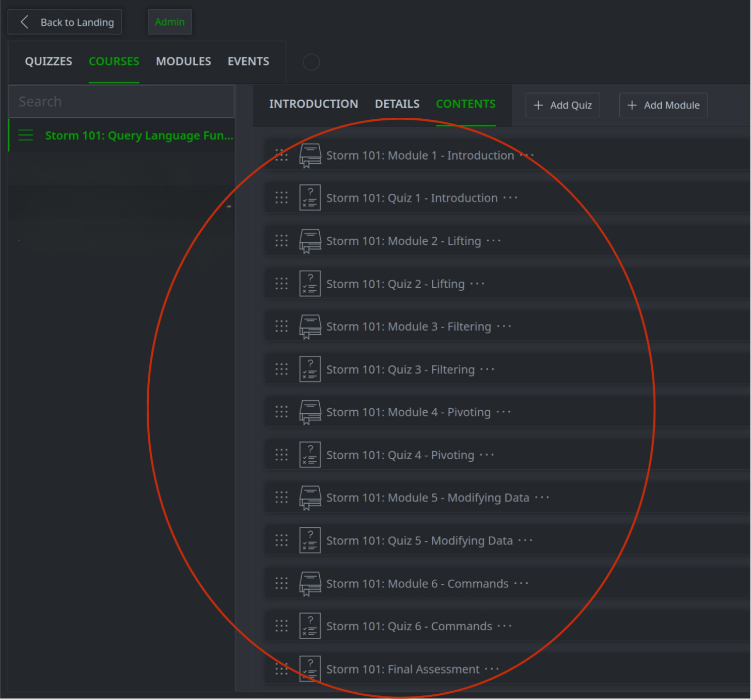This screenshot has height=700, width=751.
Task: Open options menu for Module 3 - Filtering
Action: pos(504,326)
